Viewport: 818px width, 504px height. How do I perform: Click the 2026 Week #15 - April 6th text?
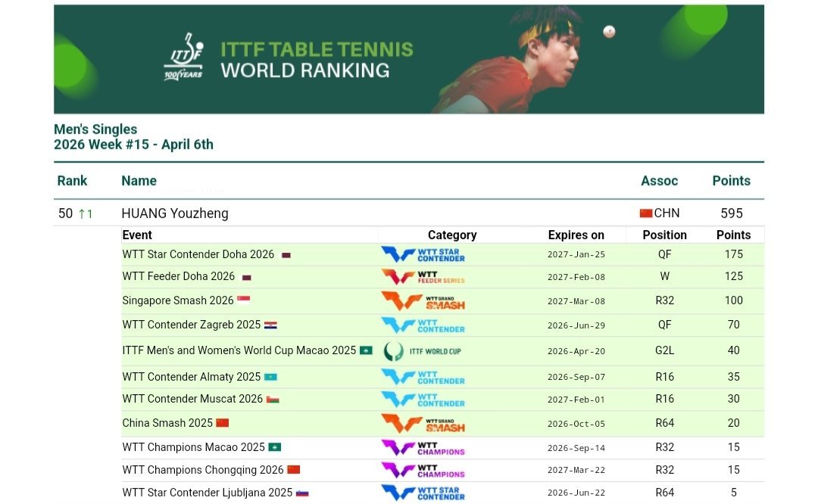[x=133, y=145]
